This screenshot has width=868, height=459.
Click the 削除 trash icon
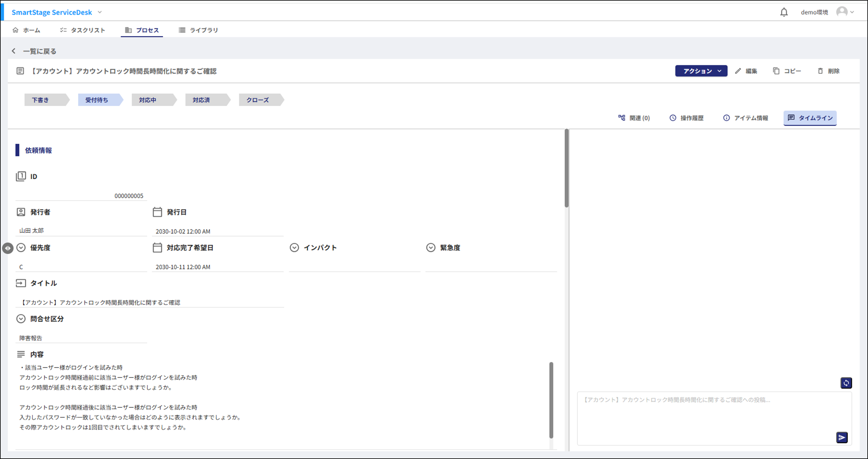click(820, 71)
